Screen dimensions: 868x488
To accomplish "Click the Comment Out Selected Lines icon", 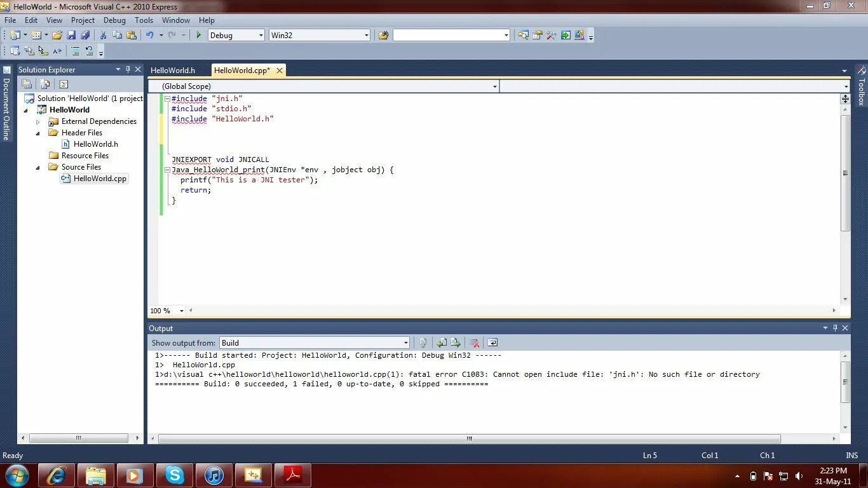I will (76, 51).
